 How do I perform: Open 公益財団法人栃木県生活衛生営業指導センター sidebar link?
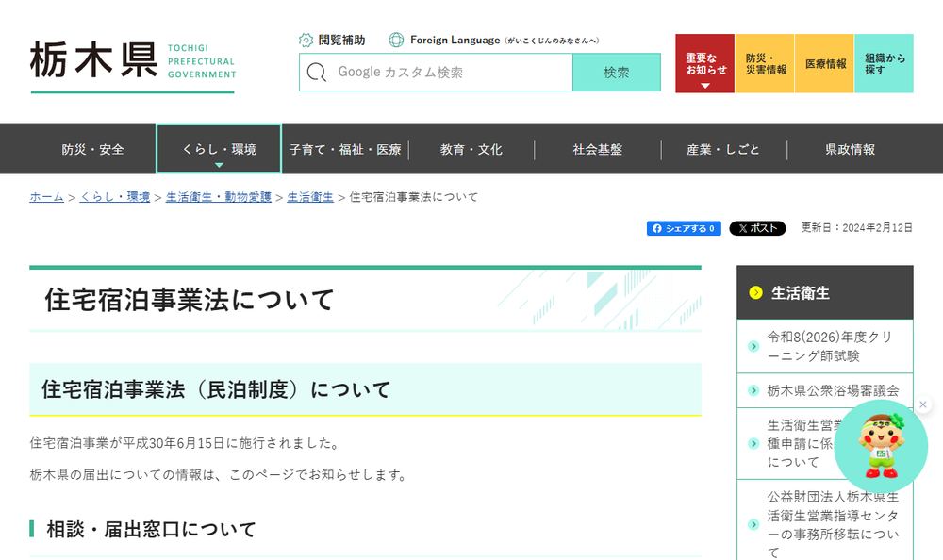point(833,524)
